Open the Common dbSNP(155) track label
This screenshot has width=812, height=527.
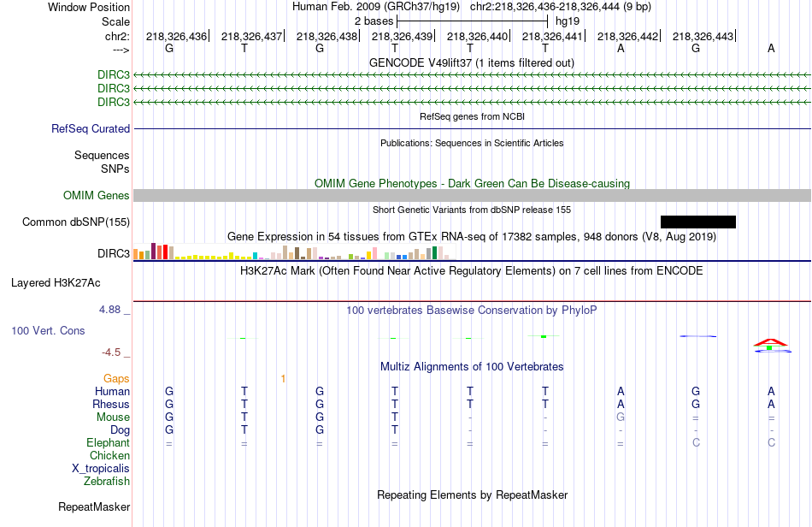(76, 222)
